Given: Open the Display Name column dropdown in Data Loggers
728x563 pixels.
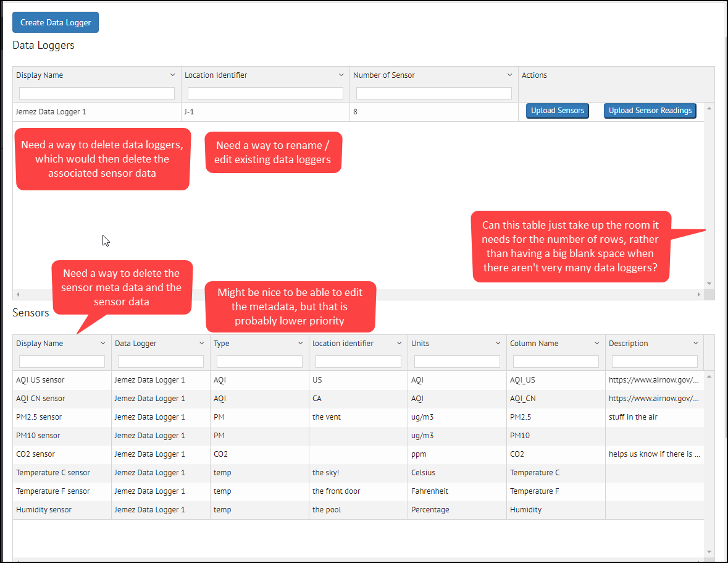Looking at the screenshot, I should [x=172, y=74].
